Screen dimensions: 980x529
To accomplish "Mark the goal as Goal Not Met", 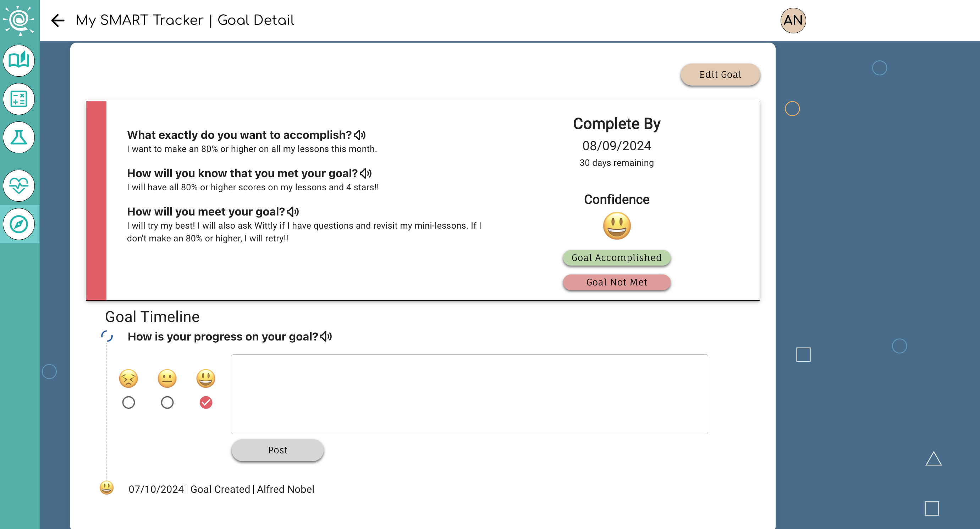I will (616, 282).
